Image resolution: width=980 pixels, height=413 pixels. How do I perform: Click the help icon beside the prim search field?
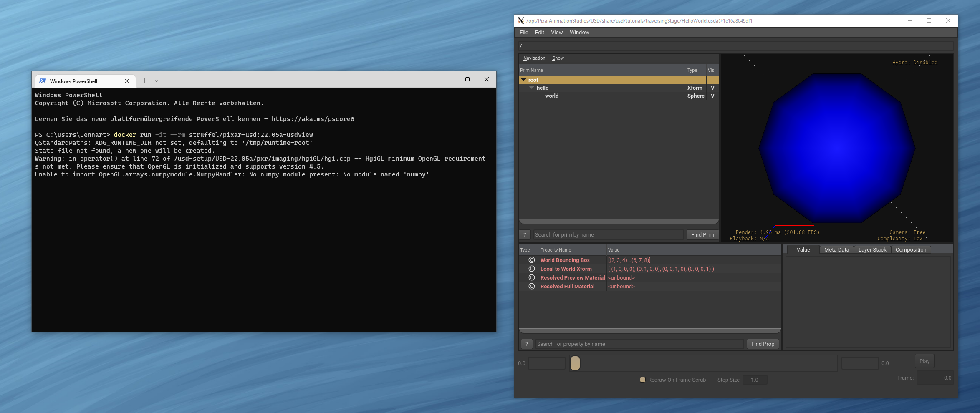(525, 234)
